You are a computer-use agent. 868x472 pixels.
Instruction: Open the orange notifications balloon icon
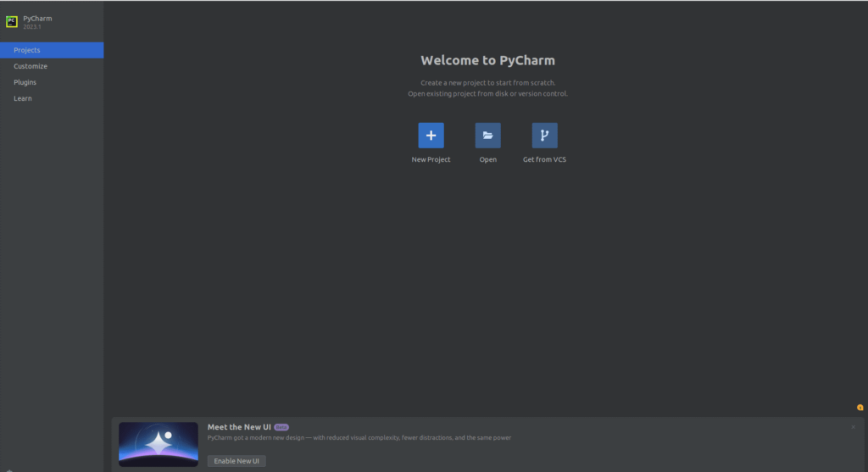tap(860, 408)
